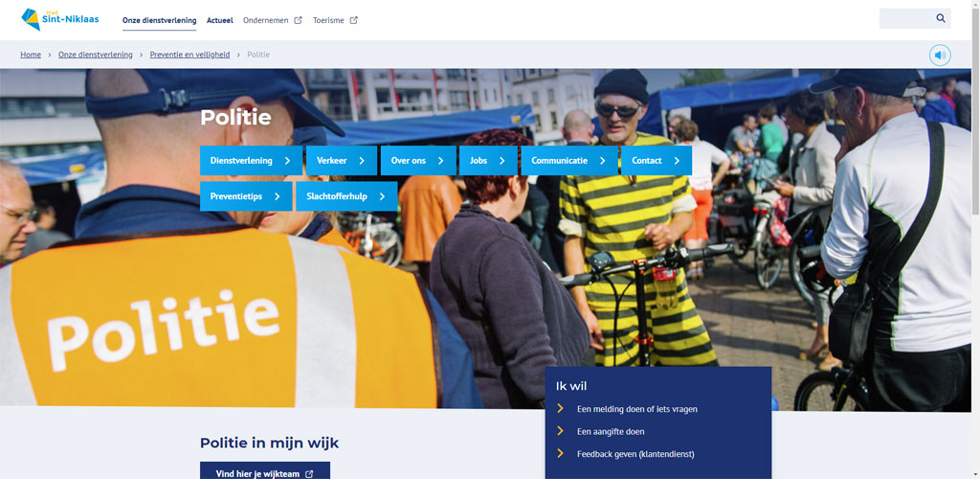Viewport: 980px width, 479px height.
Task: Open 'Preventie en veiligheid' breadcrumb link
Action: (190, 55)
